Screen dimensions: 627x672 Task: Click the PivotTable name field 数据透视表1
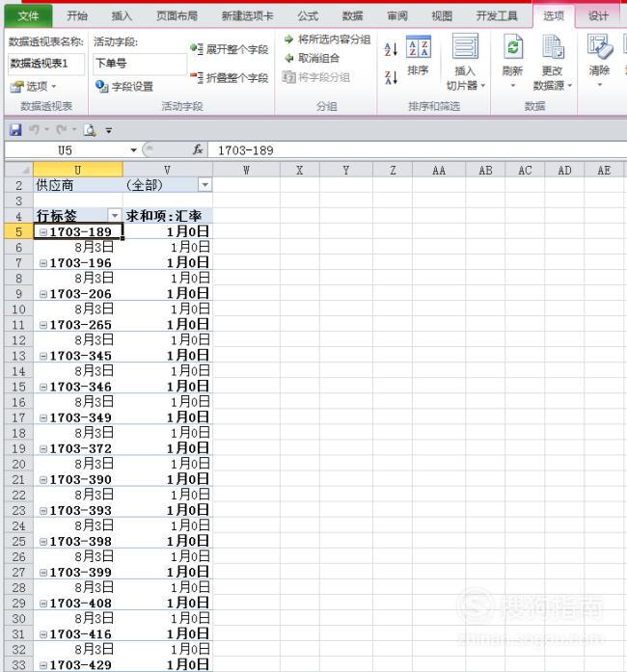click(x=45, y=64)
